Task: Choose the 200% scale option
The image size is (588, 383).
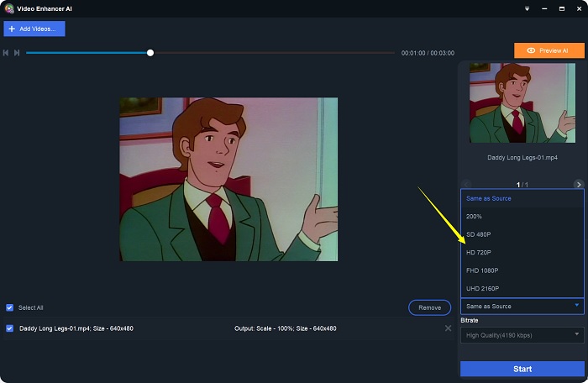Action: [x=522, y=217]
